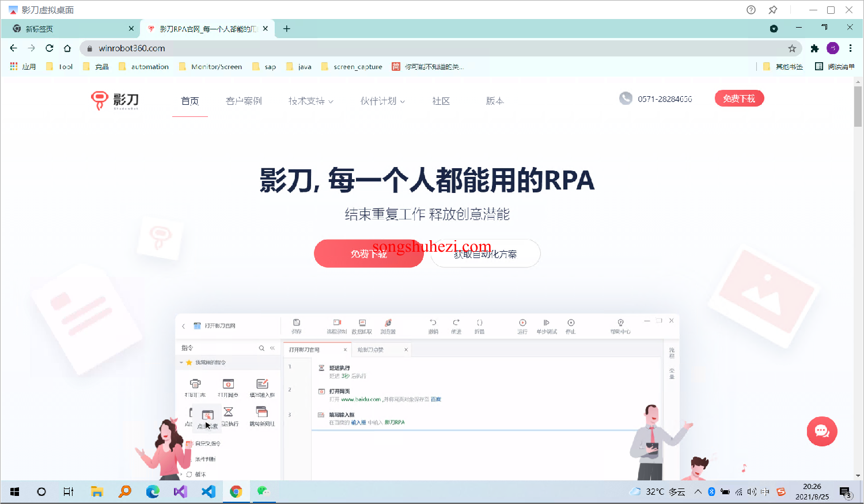
Task: Open WeChat from the taskbar
Action: [263, 492]
